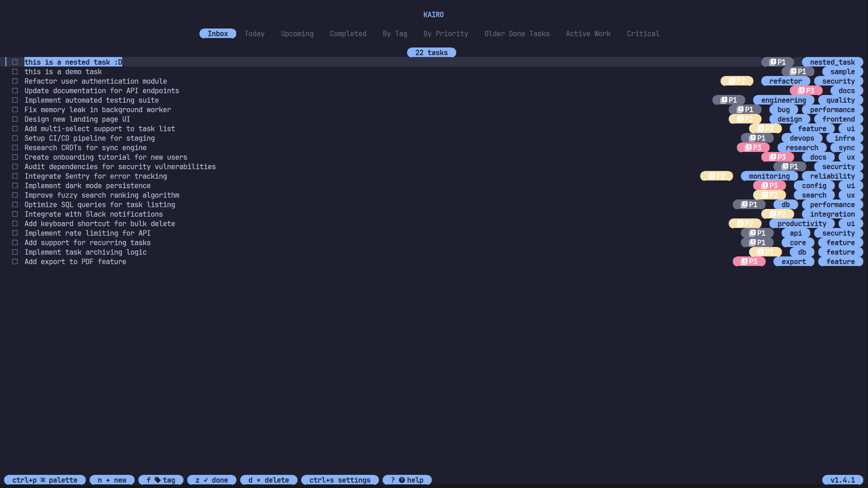Click the 'f tag' button

pyautogui.click(x=161, y=480)
